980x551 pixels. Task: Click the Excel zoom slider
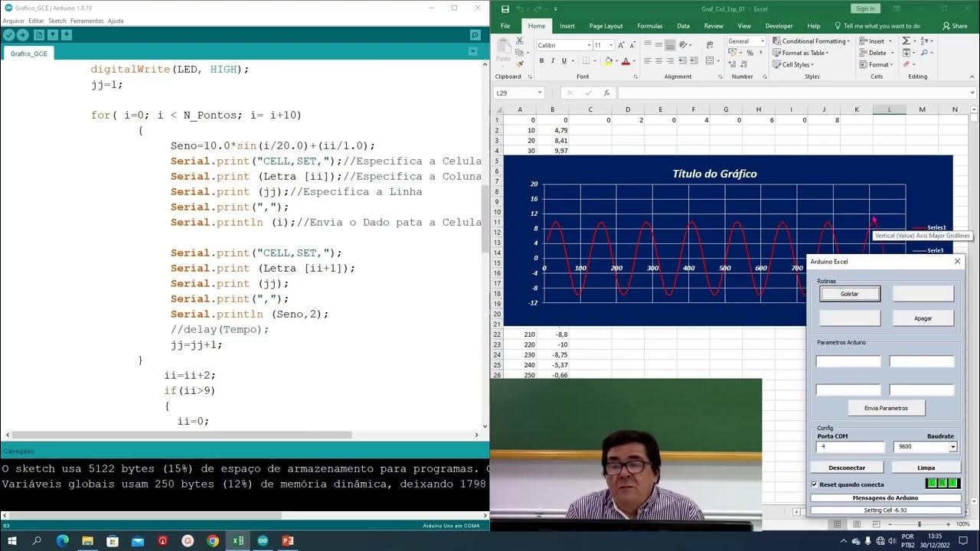click(x=919, y=524)
